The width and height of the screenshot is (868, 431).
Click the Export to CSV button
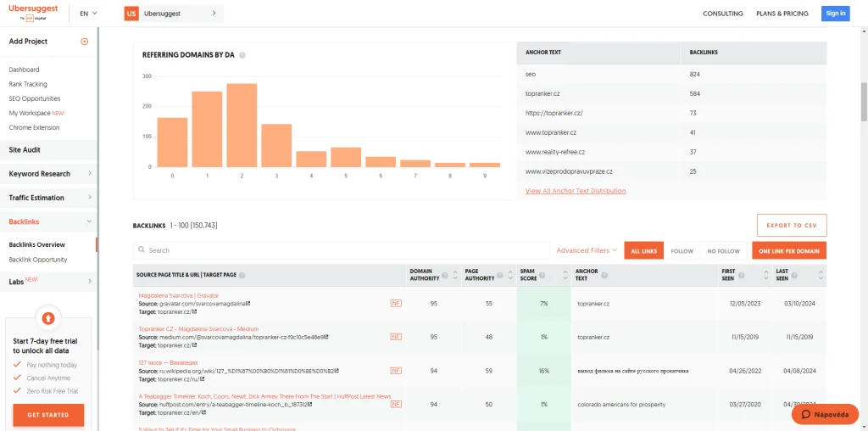click(x=791, y=225)
